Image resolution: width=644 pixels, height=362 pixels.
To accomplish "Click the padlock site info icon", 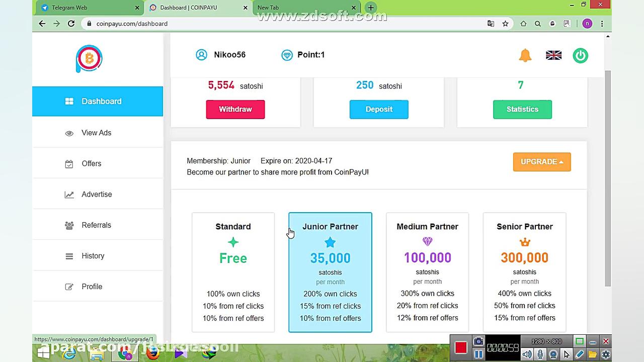I will coord(89,24).
